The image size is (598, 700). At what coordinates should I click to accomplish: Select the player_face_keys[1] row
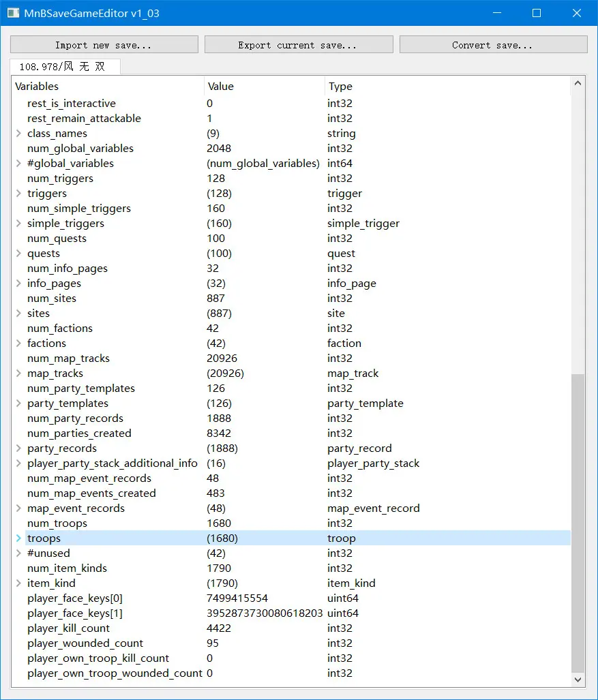[x=291, y=613]
